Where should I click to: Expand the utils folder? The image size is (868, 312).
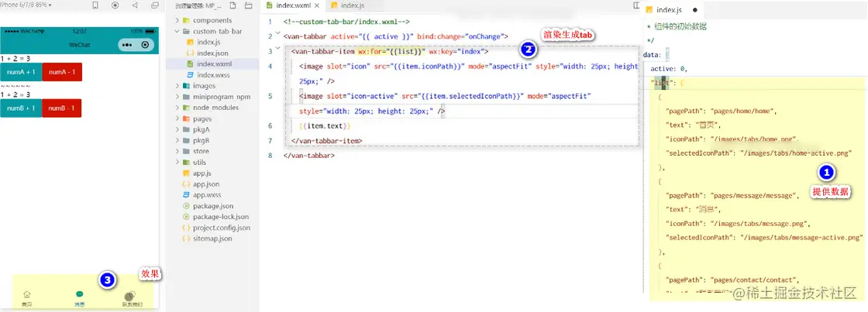(177, 163)
